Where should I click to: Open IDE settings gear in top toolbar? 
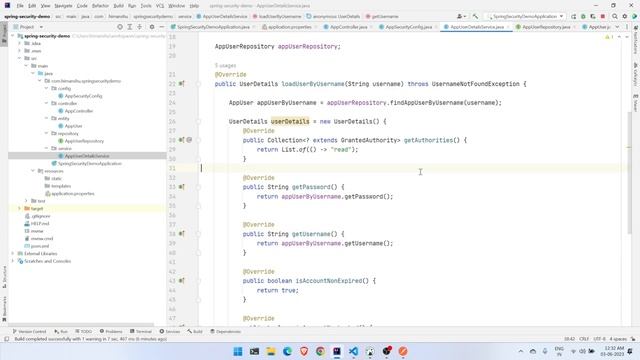tap(624, 16)
